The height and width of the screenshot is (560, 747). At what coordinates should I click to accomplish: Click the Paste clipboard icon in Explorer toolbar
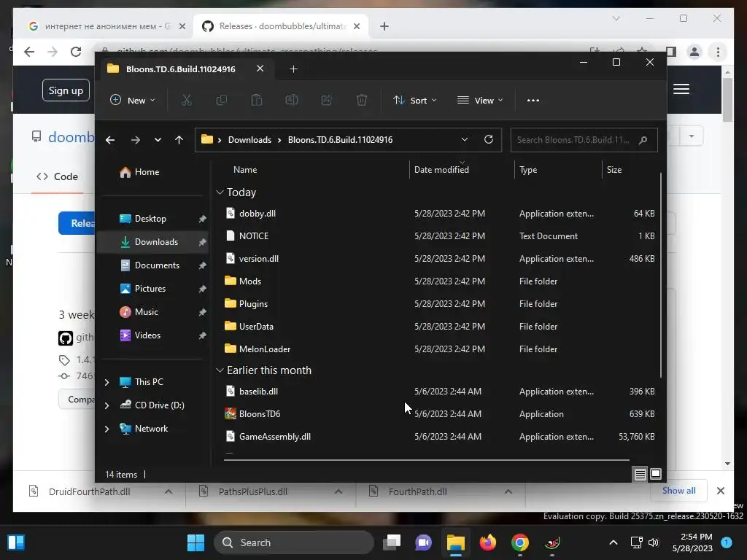257,100
